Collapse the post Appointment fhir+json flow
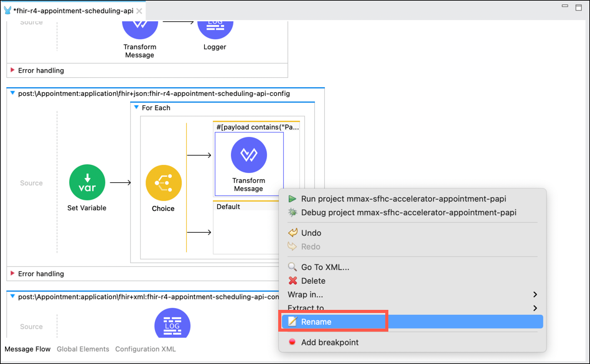This screenshot has width=590, height=364. 12,93
